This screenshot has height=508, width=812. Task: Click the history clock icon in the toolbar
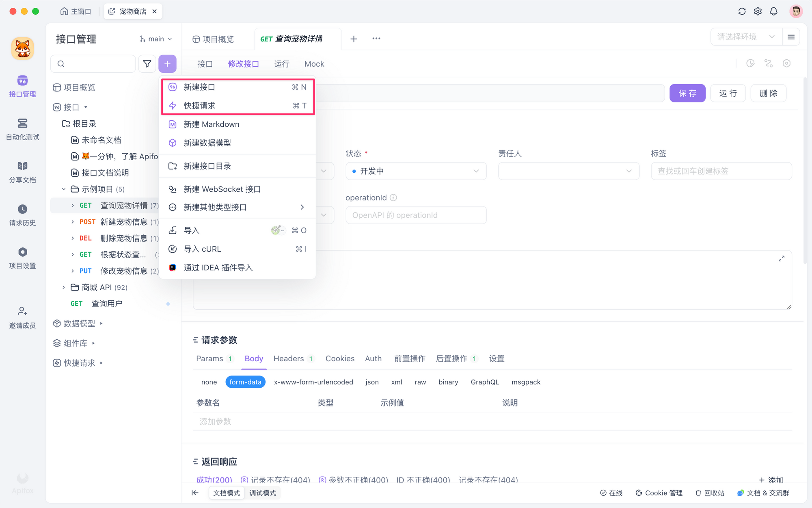pos(750,63)
